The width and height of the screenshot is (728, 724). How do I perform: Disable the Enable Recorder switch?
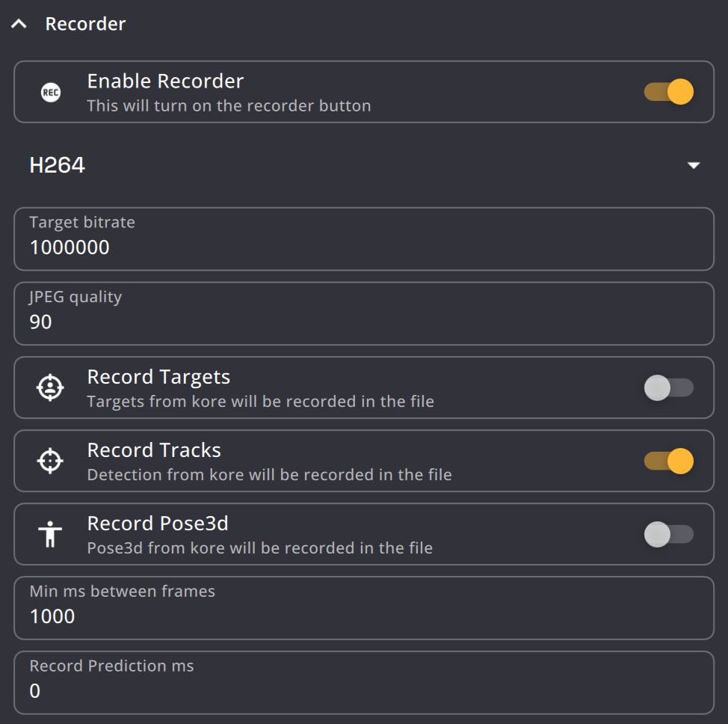click(669, 92)
